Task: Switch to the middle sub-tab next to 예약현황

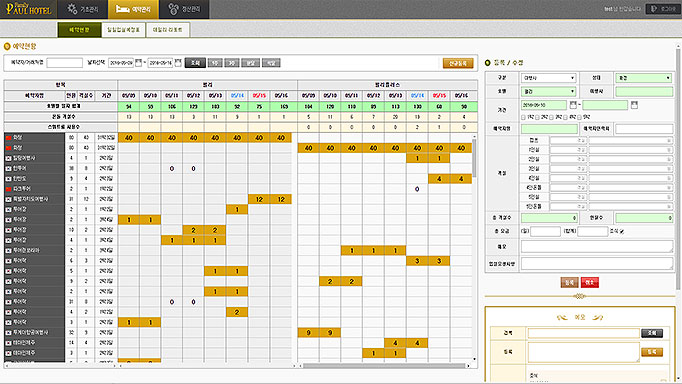Action: point(124,30)
